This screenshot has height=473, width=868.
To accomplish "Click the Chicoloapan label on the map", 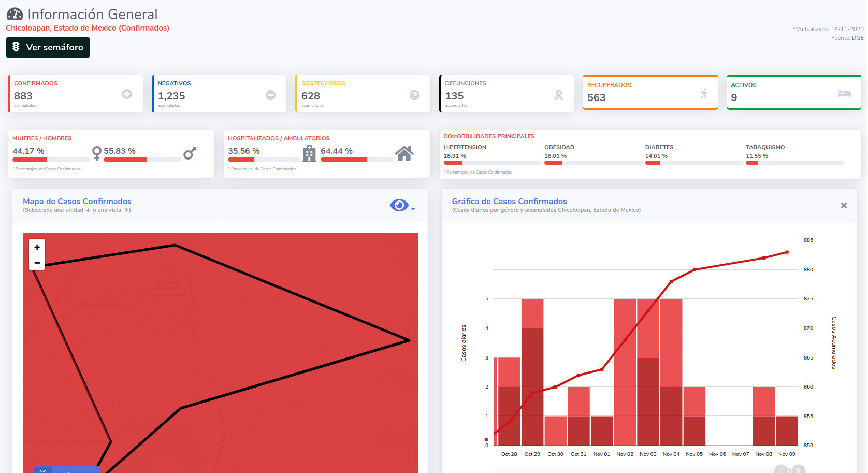I will (100, 305).
